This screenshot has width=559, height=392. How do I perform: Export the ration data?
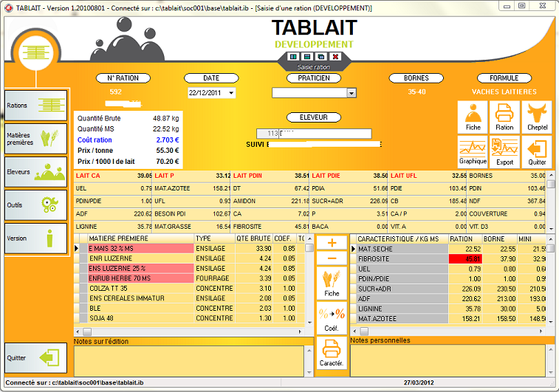(504, 152)
